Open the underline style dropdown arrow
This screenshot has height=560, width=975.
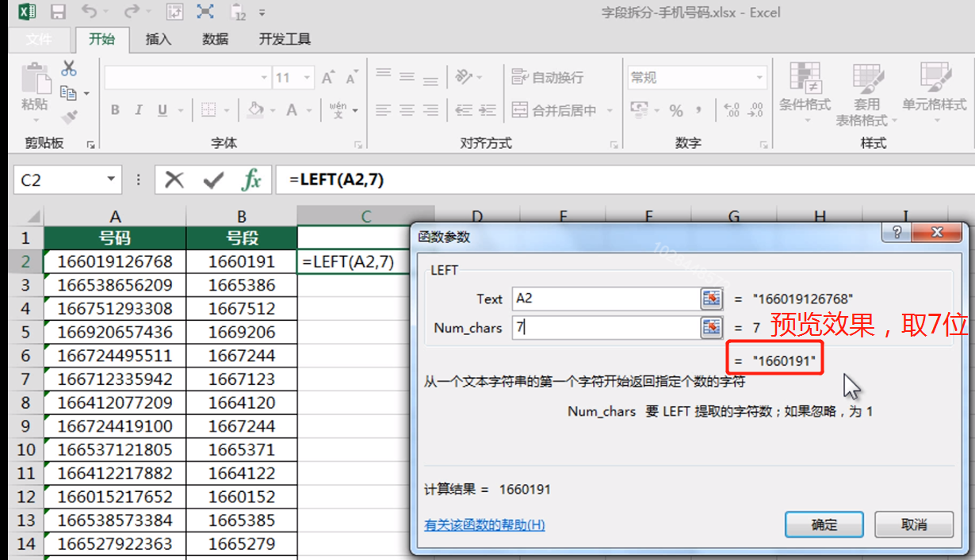181,110
